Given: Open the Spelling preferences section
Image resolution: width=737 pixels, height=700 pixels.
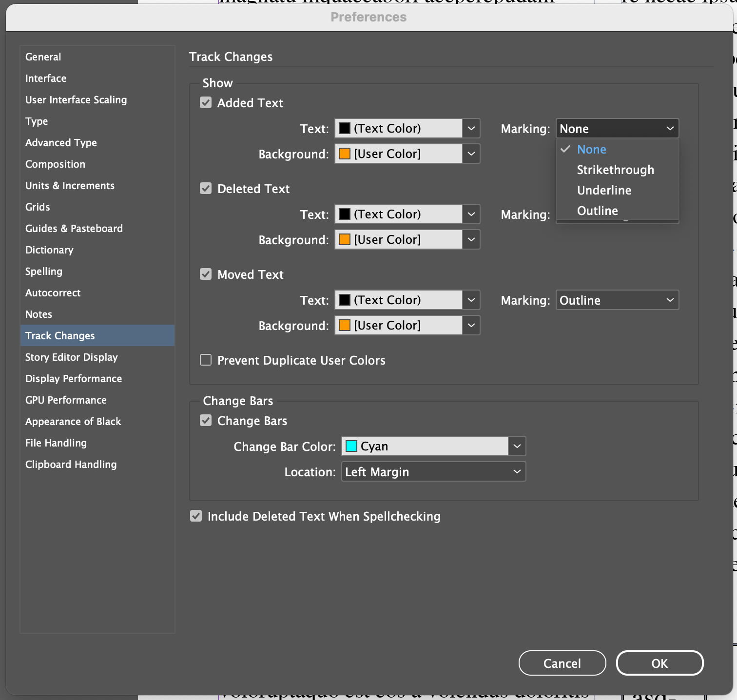Looking at the screenshot, I should point(43,271).
